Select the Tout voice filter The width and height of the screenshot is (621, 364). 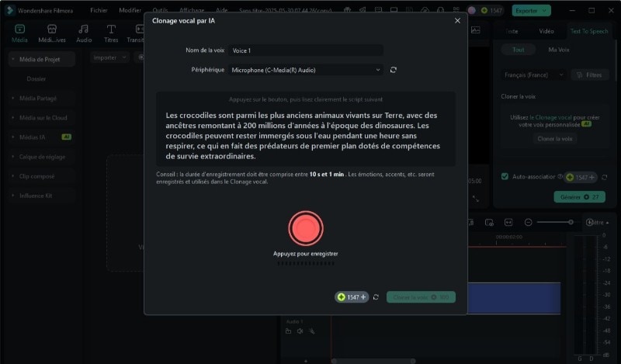(518, 50)
